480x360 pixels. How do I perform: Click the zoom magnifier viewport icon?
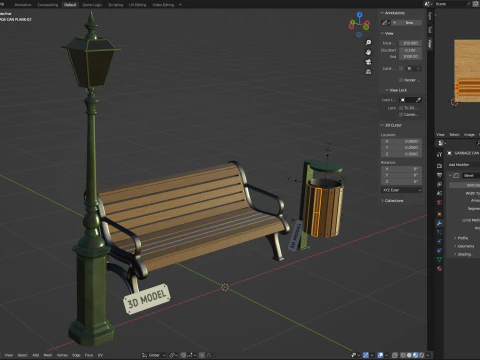point(368,43)
